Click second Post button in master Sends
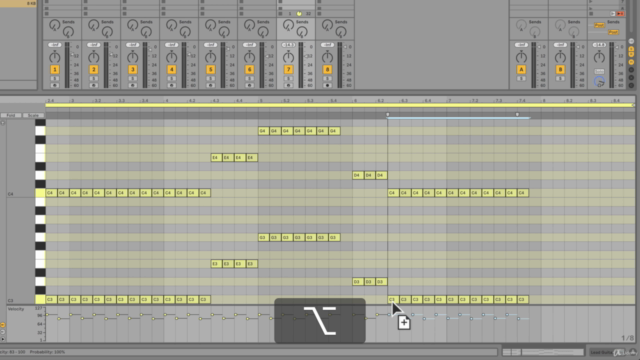Screen dimensions: 640x360 [x=613, y=32]
